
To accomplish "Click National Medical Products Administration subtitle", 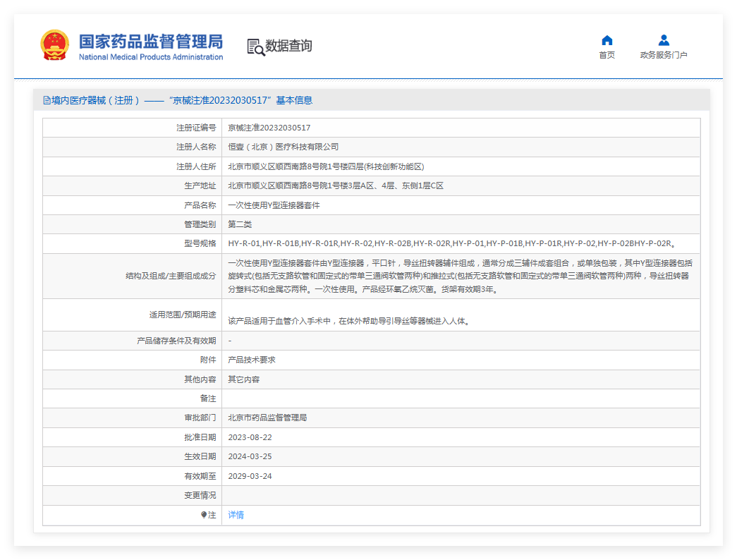I will 151,57.
